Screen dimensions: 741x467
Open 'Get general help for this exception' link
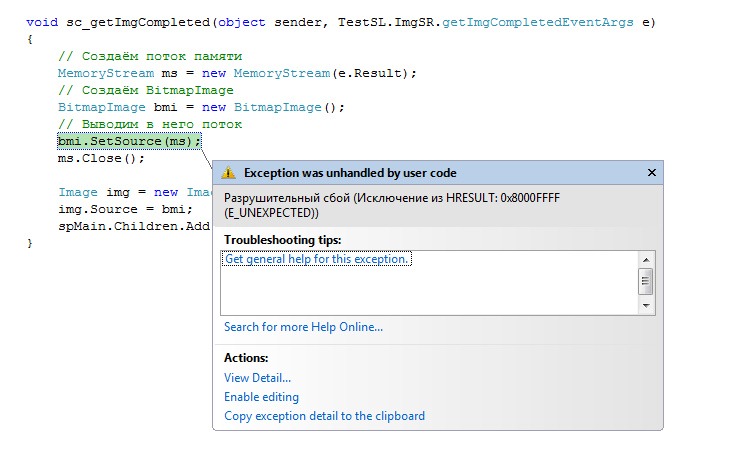(x=317, y=259)
